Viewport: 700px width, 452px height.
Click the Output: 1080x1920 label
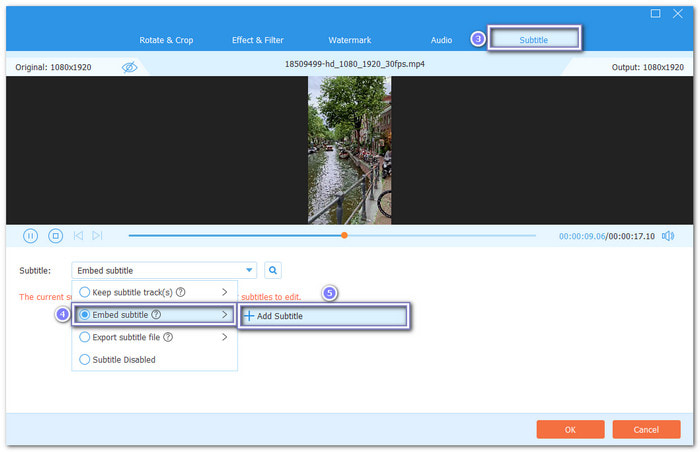[647, 67]
